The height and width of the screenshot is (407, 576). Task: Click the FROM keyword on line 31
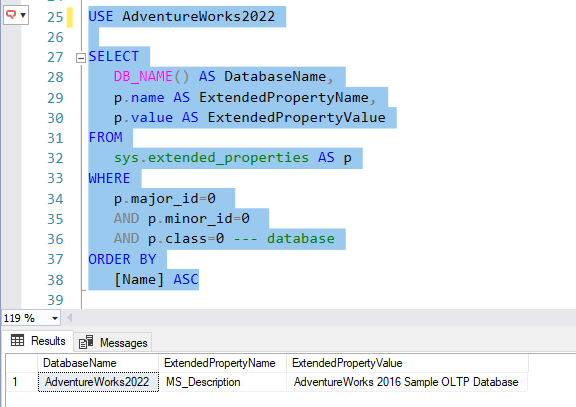click(x=105, y=137)
